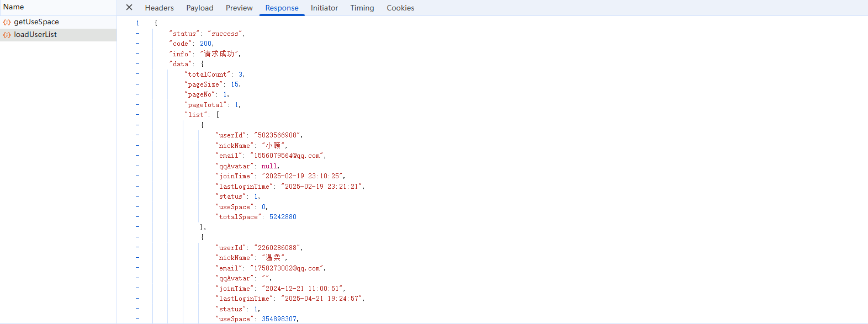
Task: Click the totalSpace value 5242880
Action: [283, 217]
